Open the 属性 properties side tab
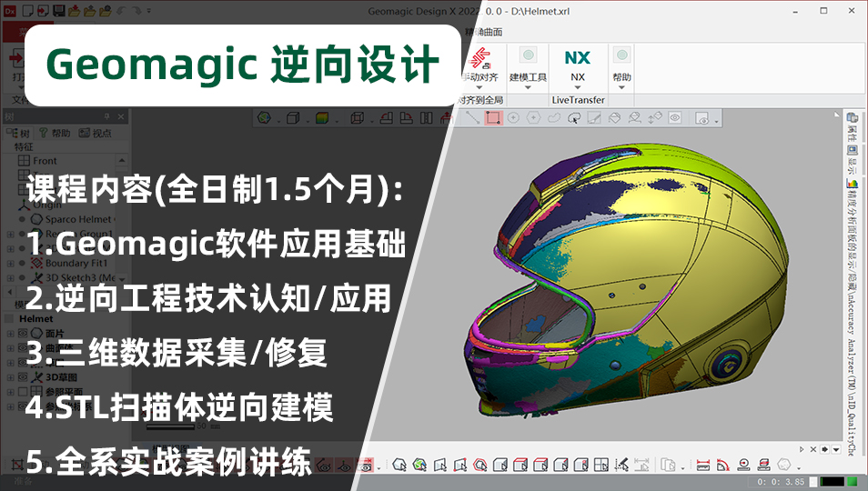The image size is (868, 491). pos(852,125)
